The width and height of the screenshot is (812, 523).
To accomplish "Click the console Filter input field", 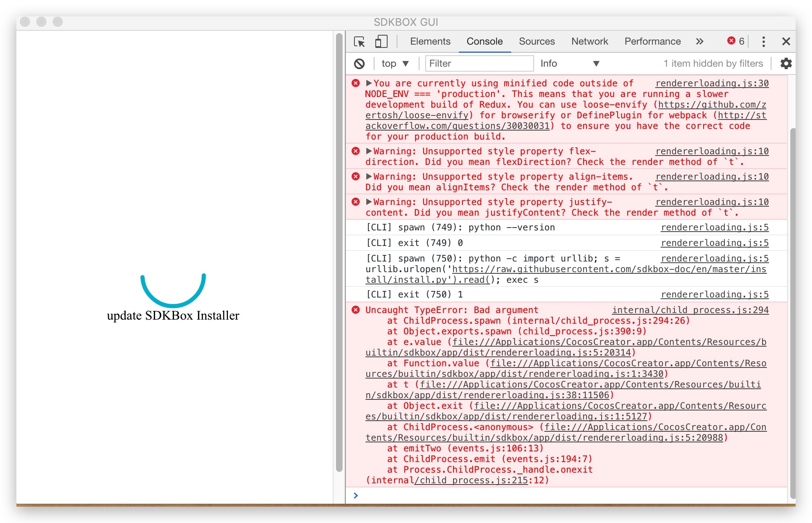I will point(479,63).
